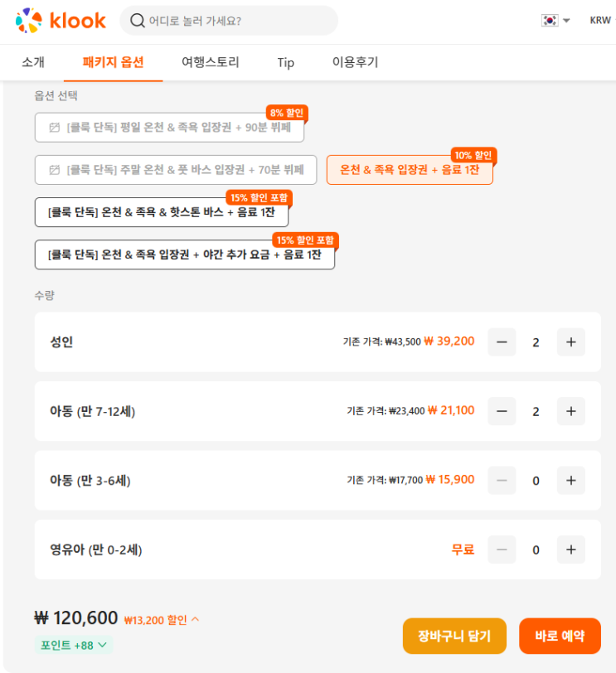Select 온천 & 족욕 입장권 + 음료 1잔 option
This screenshot has width=616, height=673.
tap(410, 170)
